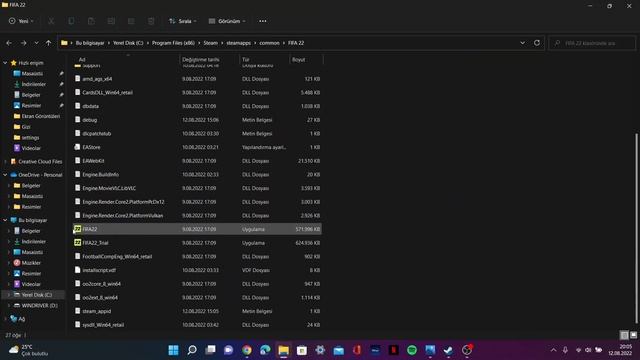Open recent locations chevron dropdown
Screen dimensions: 640x360
(36, 43)
